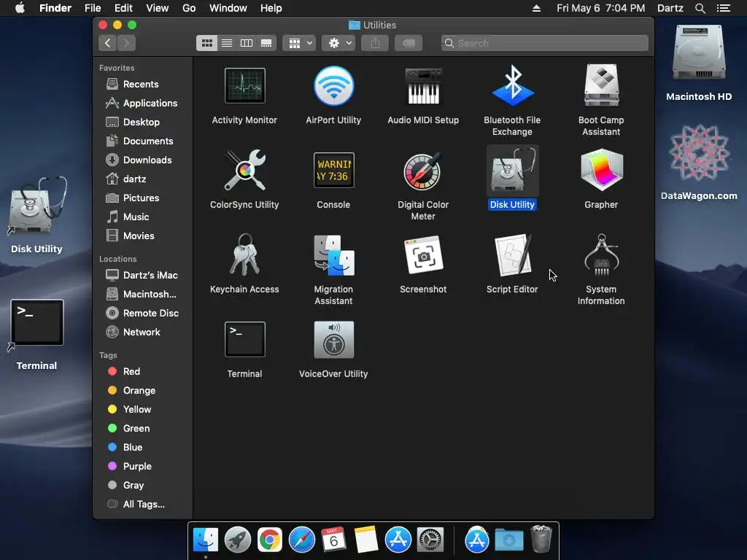This screenshot has width=747, height=560.
Task: Select the Screenshot app
Action: 423,255
